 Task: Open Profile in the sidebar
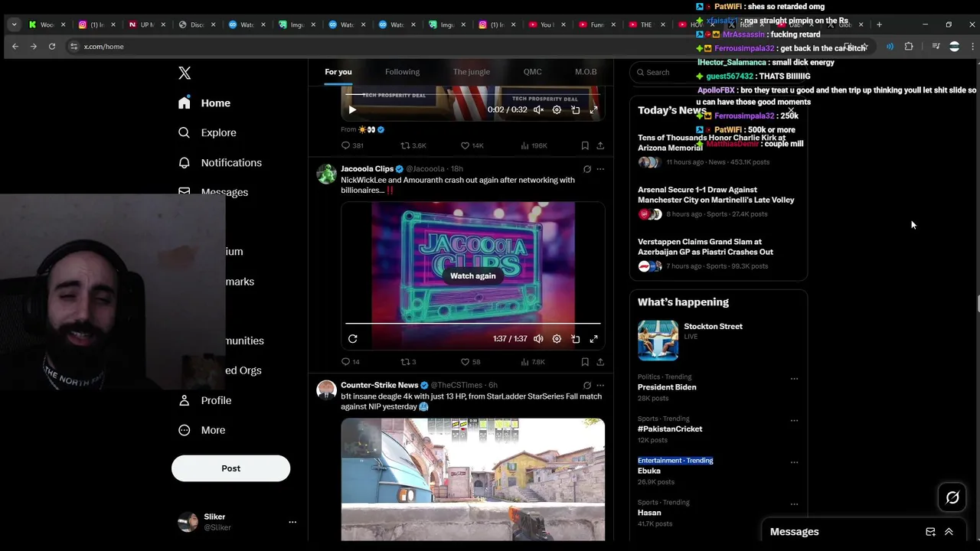click(204, 400)
